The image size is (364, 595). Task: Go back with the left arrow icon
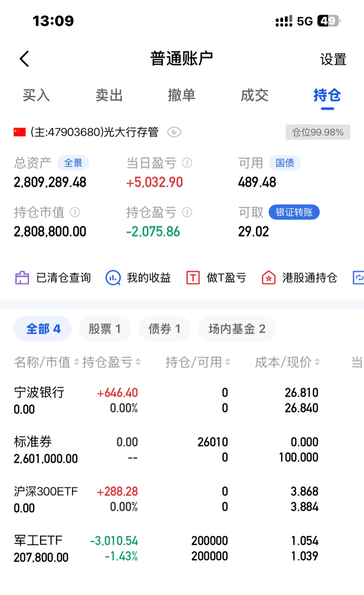tap(25, 59)
